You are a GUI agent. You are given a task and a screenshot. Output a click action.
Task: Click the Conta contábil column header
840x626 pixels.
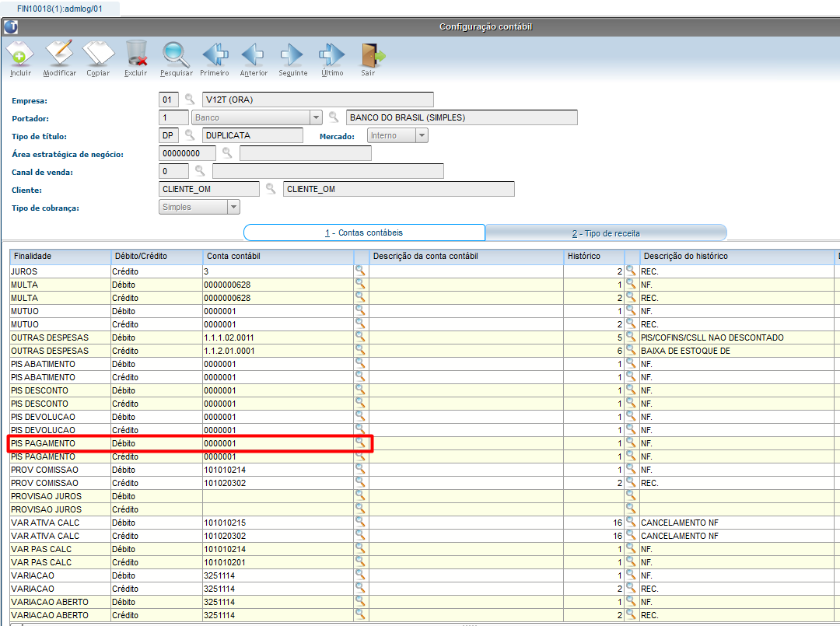tap(278, 257)
